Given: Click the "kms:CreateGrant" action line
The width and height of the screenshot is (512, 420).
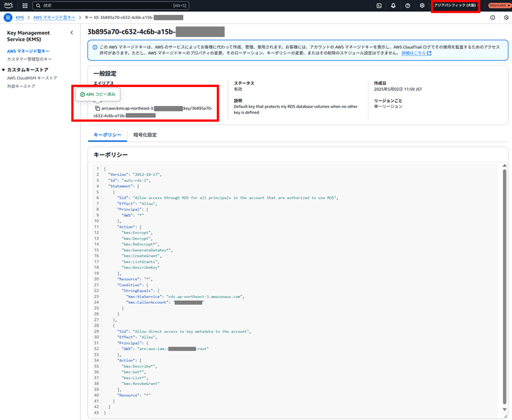Looking at the screenshot, I should (142, 256).
